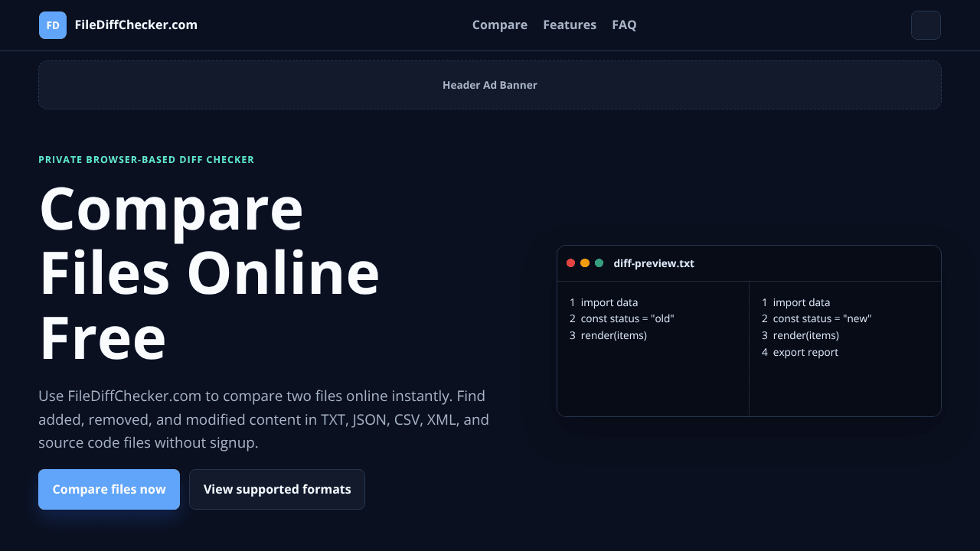
Task: Click the line const status = "old"
Action: coord(622,318)
